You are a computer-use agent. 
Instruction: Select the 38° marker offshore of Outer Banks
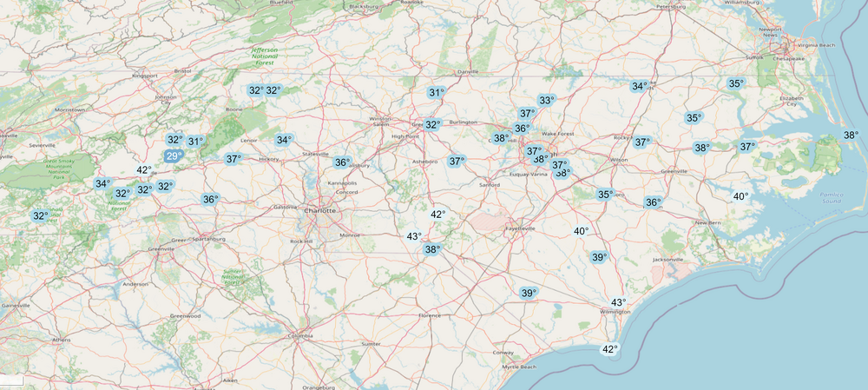(x=851, y=135)
